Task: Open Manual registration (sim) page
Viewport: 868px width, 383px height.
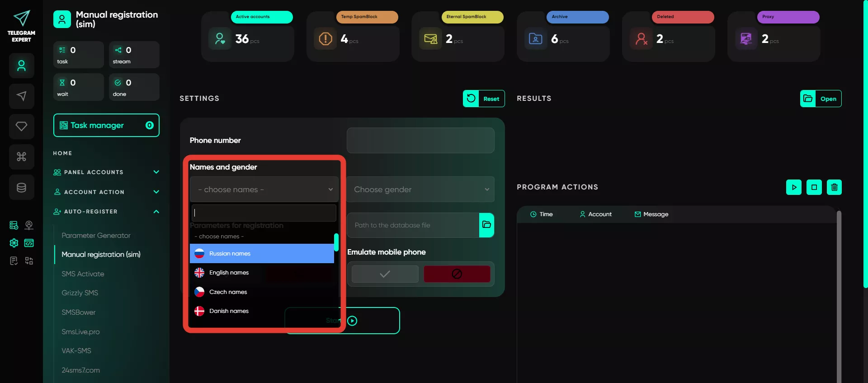Action: click(x=101, y=254)
